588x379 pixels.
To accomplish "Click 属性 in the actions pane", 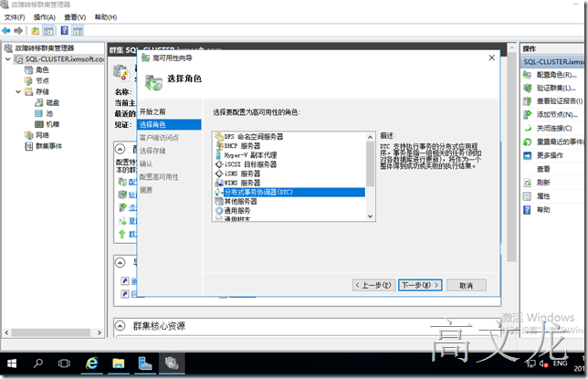I will [x=543, y=196].
